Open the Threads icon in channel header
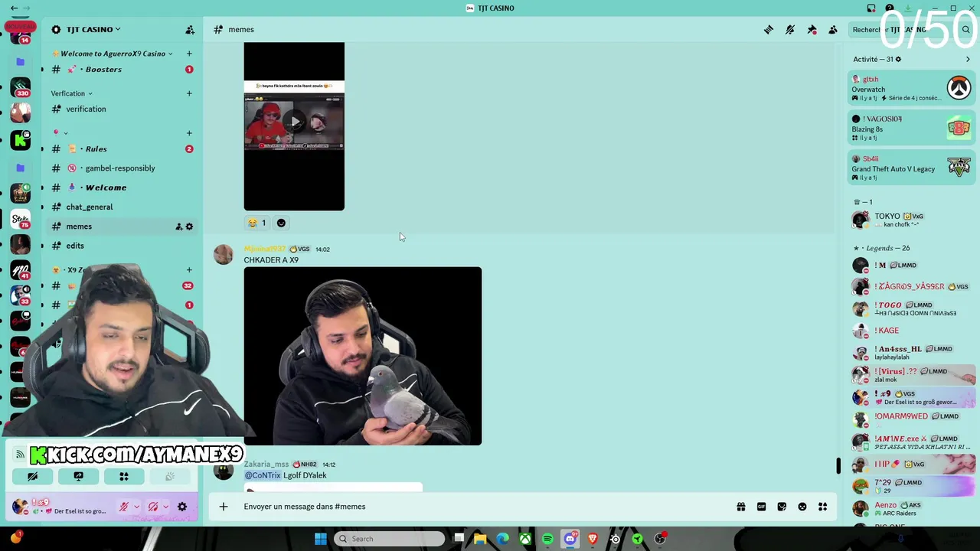Viewport: 980px width, 551px height. click(769, 30)
